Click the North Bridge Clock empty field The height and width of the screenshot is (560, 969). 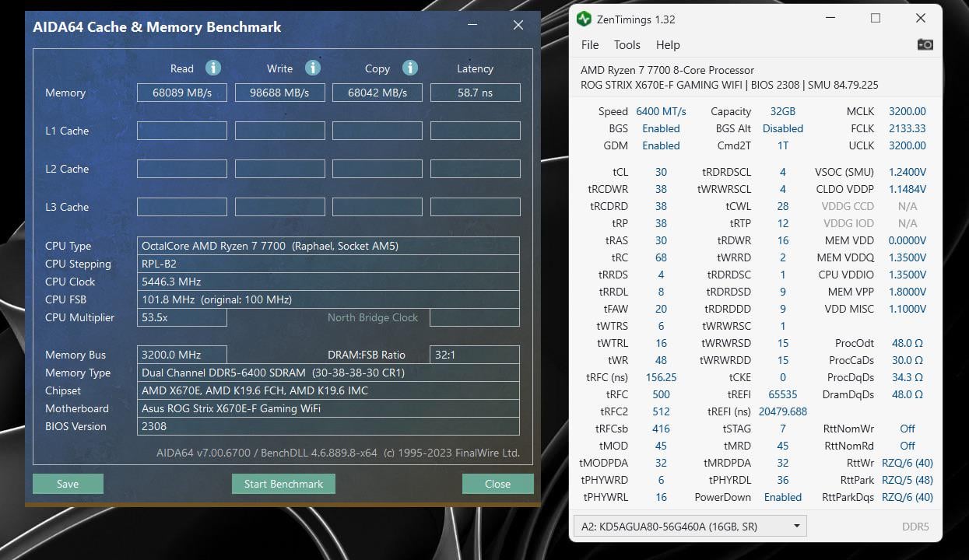(x=475, y=317)
